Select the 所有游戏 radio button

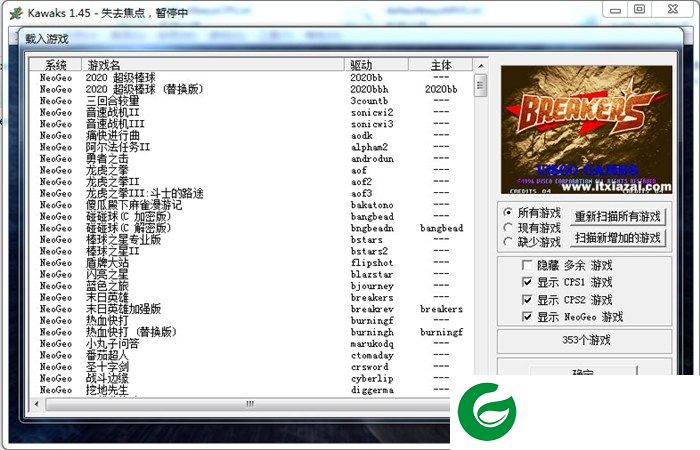click(x=508, y=212)
